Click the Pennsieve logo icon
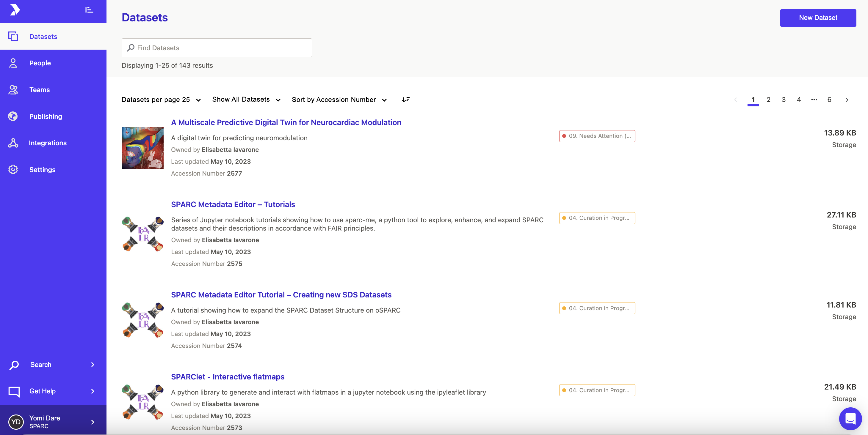The image size is (868, 435). pyautogui.click(x=15, y=10)
